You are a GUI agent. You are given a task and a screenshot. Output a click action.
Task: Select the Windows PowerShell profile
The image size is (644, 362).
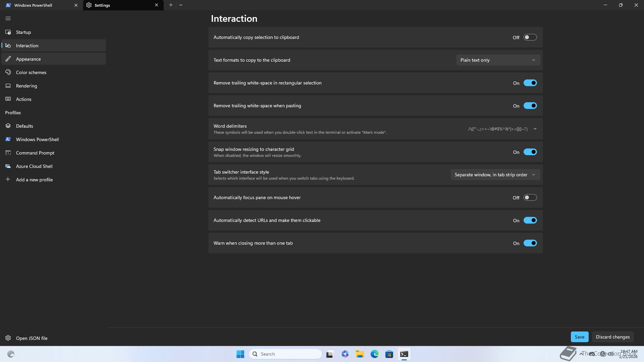(x=37, y=139)
